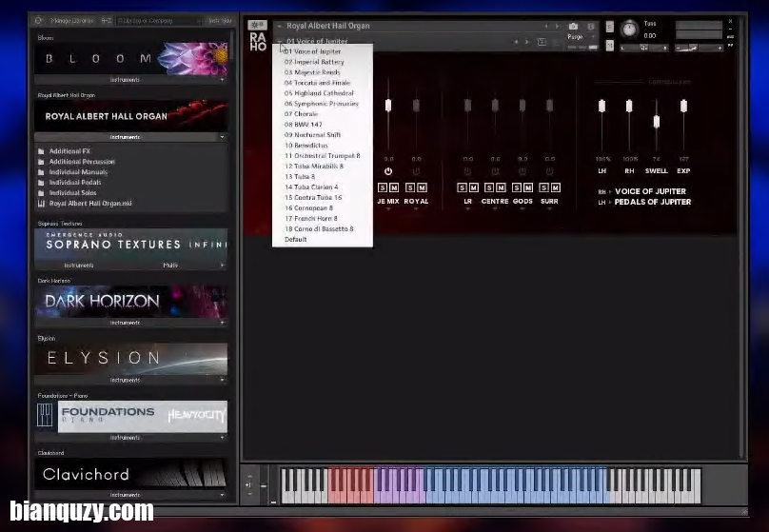The image size is (769, 532).
Task: Solo the JE MIX channel
Action: 383,187
